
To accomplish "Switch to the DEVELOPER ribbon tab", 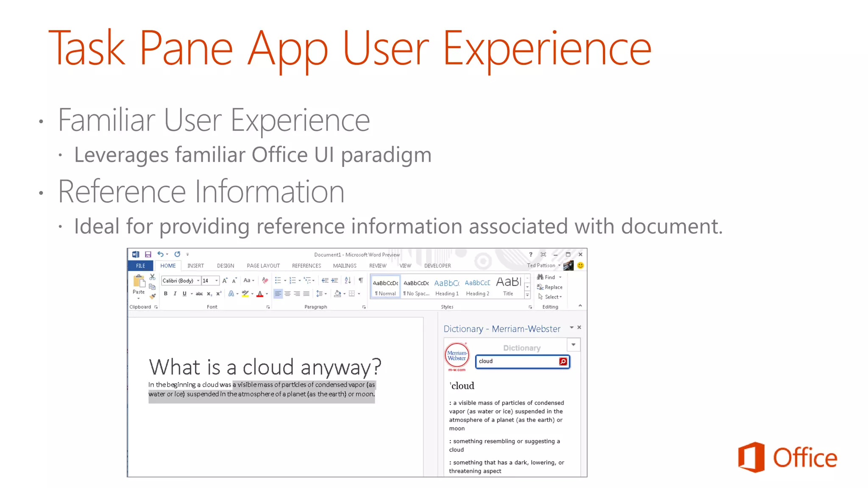I will [x=437, y=266].
